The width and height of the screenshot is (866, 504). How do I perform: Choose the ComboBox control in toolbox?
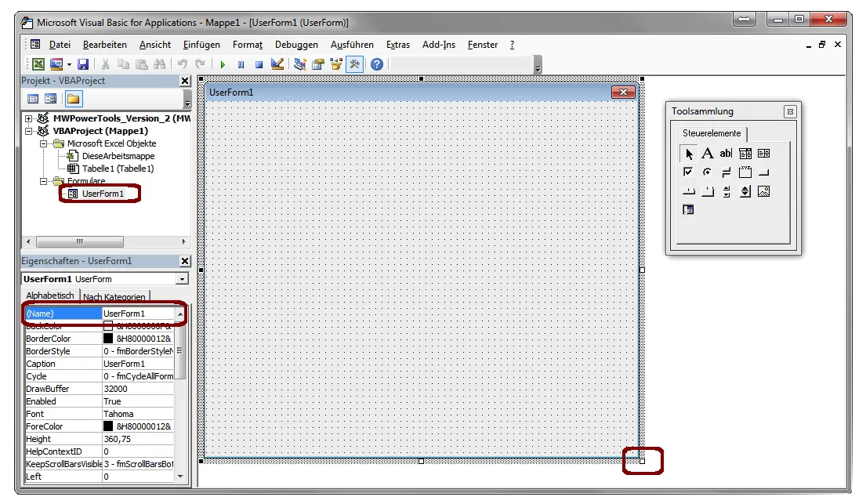click(x=745, y=154)
